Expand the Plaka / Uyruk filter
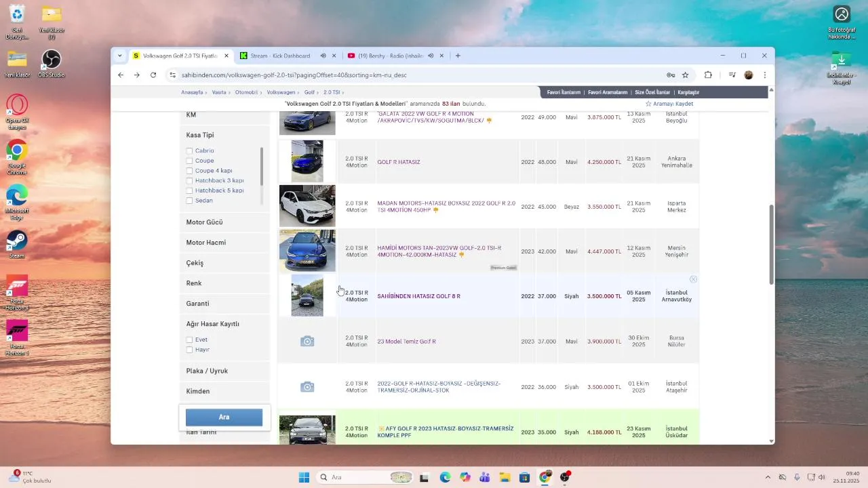 point(224,371)
